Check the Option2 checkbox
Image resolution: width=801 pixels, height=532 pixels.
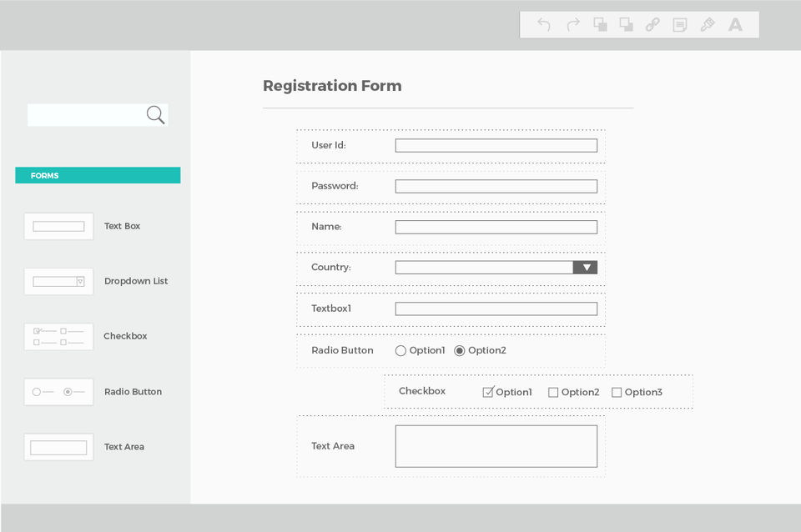tap(553, 392)
